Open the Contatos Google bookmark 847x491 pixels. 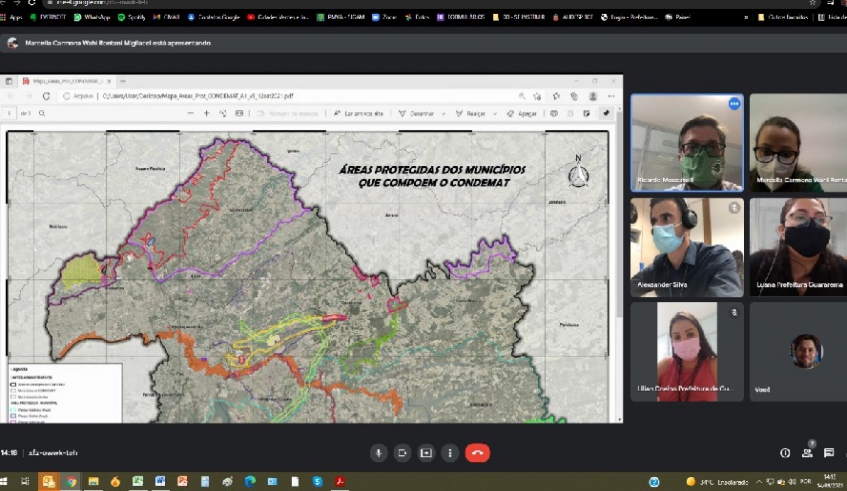click(214, 17)
